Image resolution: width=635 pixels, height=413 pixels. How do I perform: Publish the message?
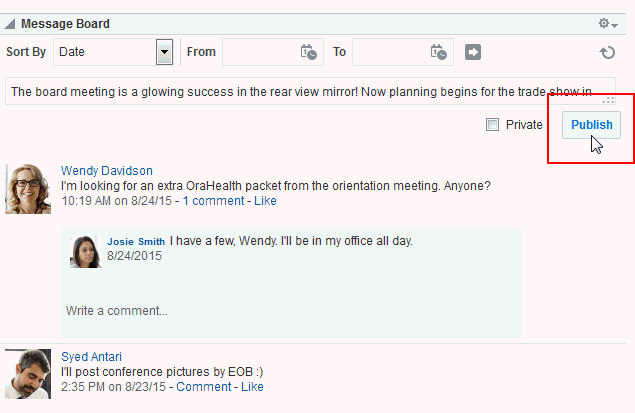[x=591, y=125]
